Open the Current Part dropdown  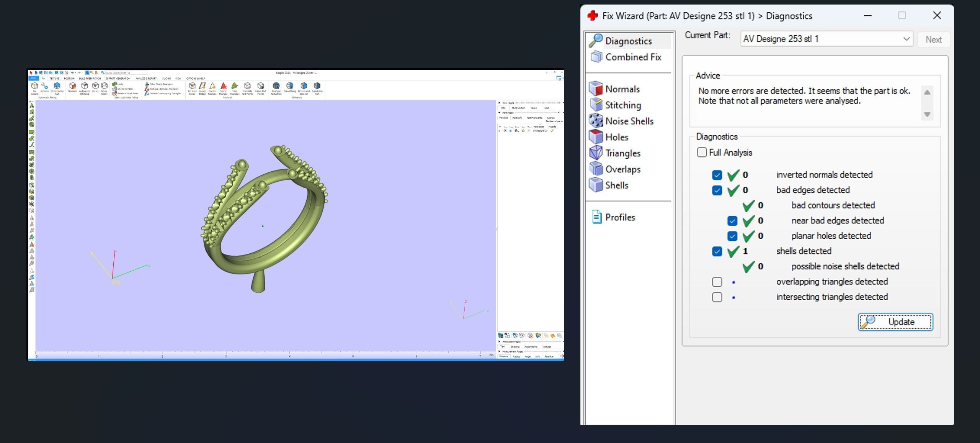(906, 39)
